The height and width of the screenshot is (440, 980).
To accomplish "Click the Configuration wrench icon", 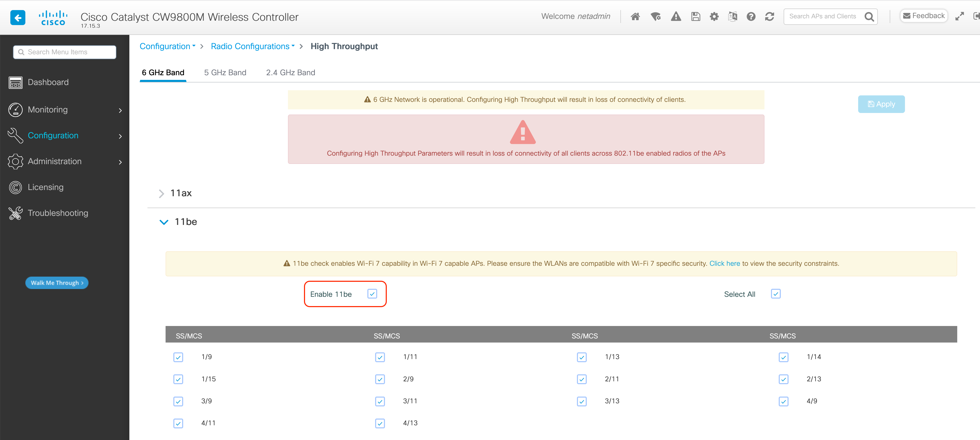I will (16, 135).
